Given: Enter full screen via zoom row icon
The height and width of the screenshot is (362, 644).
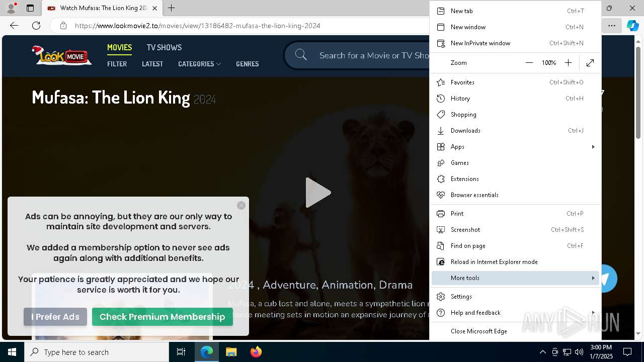Looking at the screenshot, I should 590,63.
